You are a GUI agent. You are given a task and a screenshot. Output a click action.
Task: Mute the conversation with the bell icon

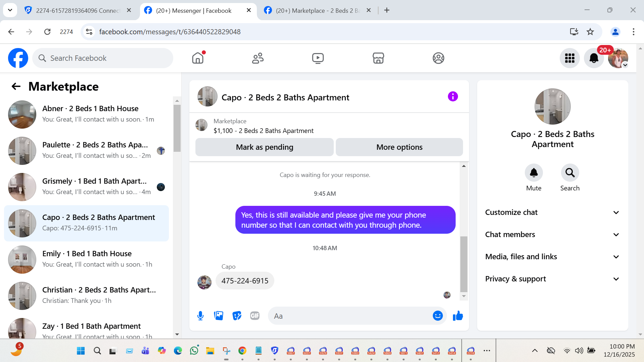coord(534,173)
